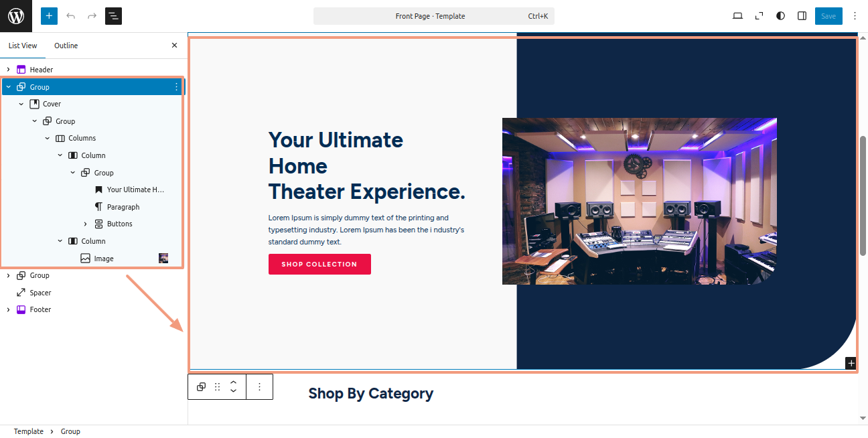This screenshot has height=438, width=868.
Task: Redo the last change
Action: point(92,16)
